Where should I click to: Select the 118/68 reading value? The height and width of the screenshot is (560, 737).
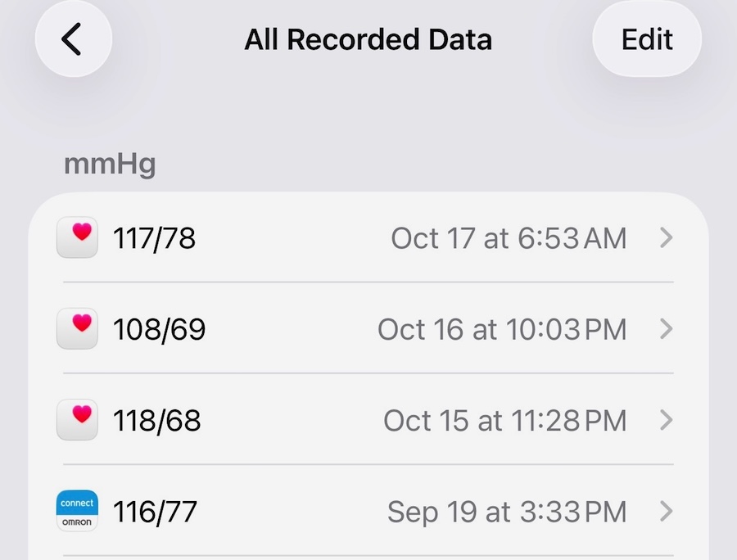tap(156, 421)
